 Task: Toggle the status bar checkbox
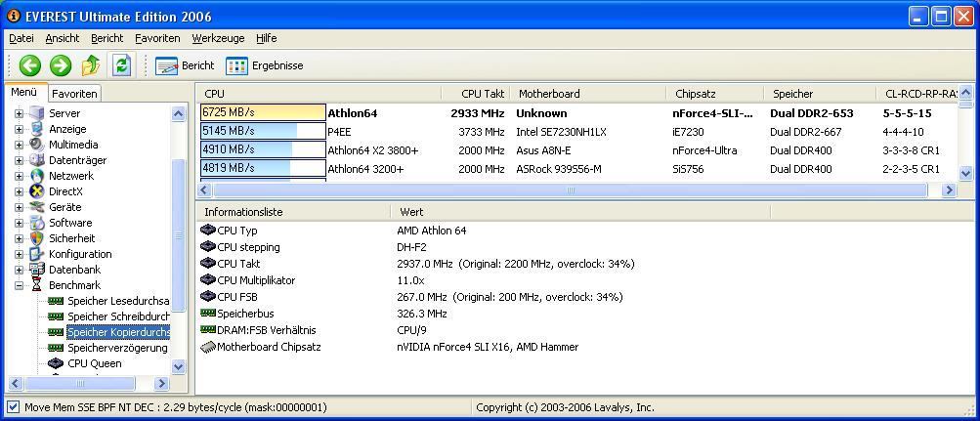click(x=13, y=407)
